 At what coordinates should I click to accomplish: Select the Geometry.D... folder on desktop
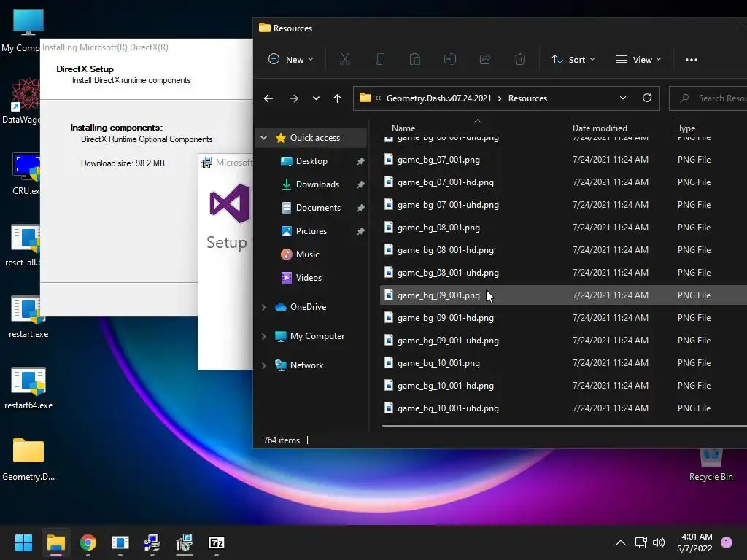pyautogui.click(x=28, y=460)
